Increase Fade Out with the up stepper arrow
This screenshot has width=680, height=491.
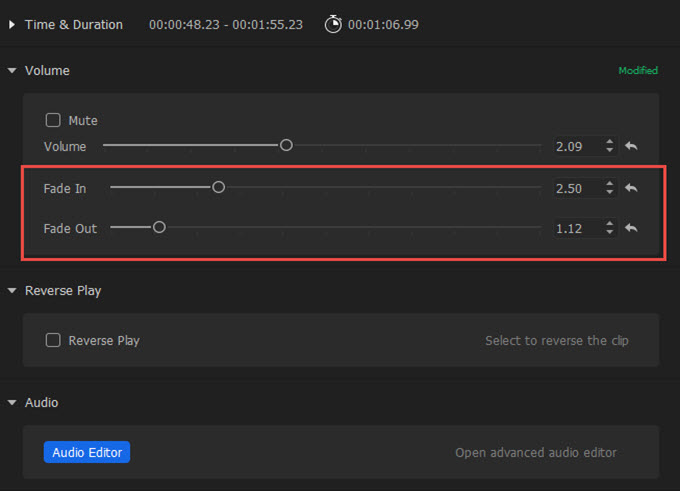tap(610, 224)
